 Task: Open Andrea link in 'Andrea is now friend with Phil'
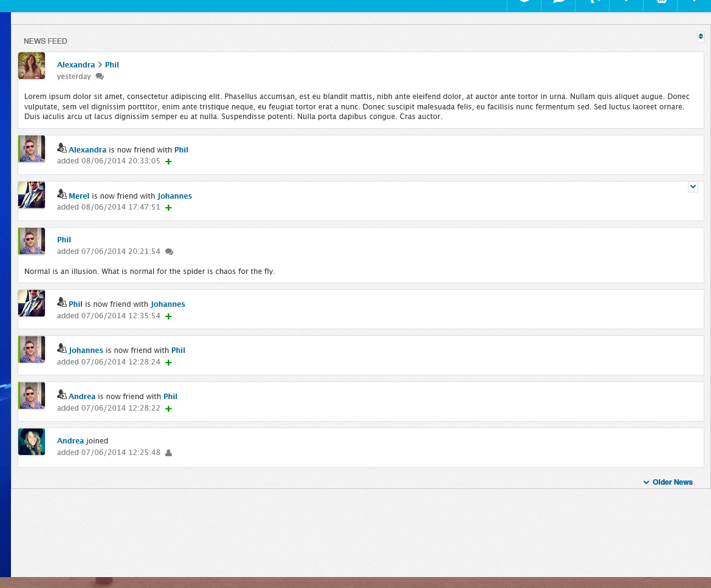coord(82,397)
